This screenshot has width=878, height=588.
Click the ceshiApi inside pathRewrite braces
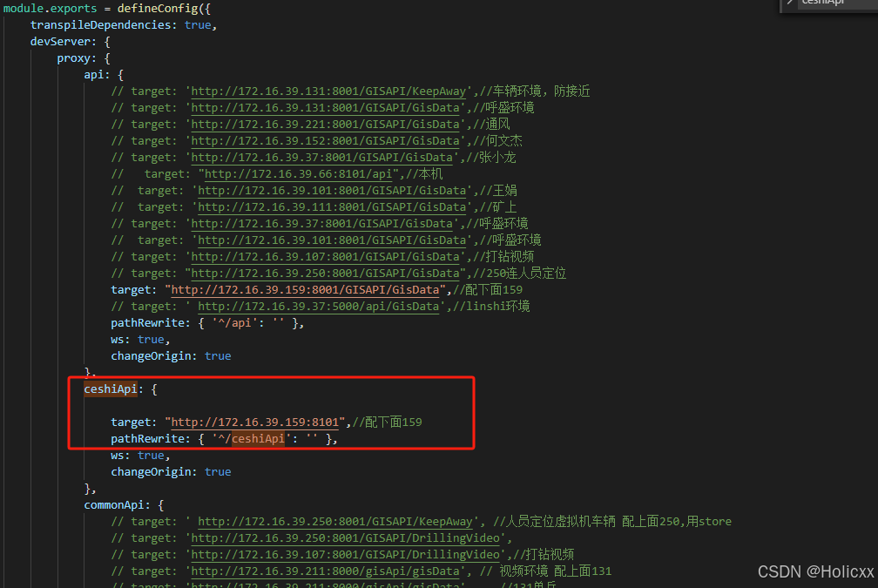click(257, 438)
